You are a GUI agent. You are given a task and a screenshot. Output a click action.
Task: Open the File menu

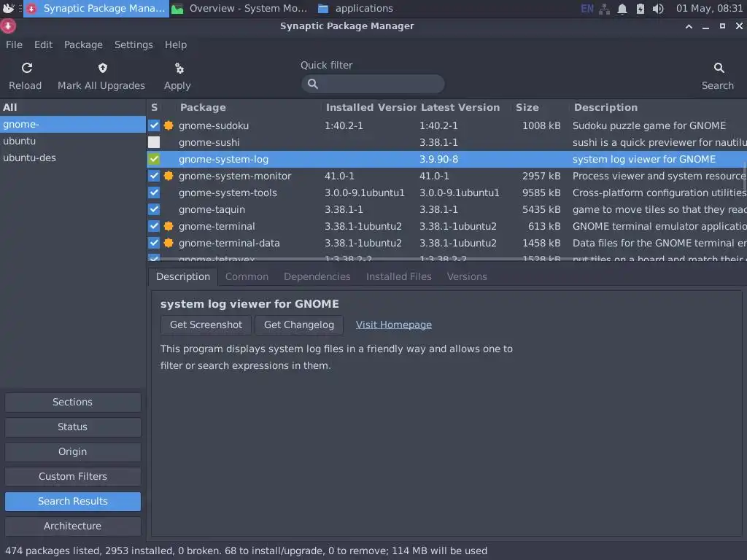pyautogui.click(x=14, y=44)
